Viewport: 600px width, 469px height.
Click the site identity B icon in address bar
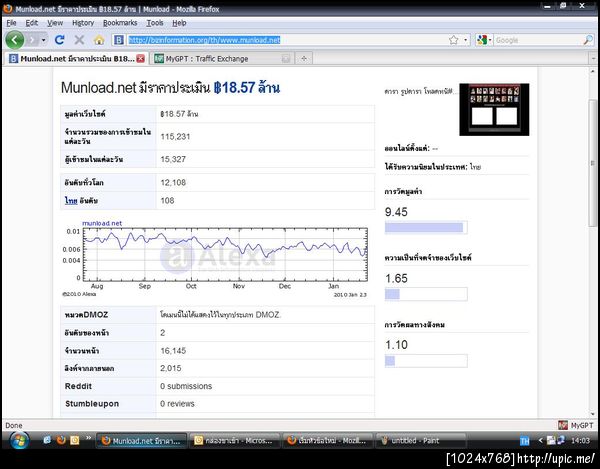[x=119, y=40]
